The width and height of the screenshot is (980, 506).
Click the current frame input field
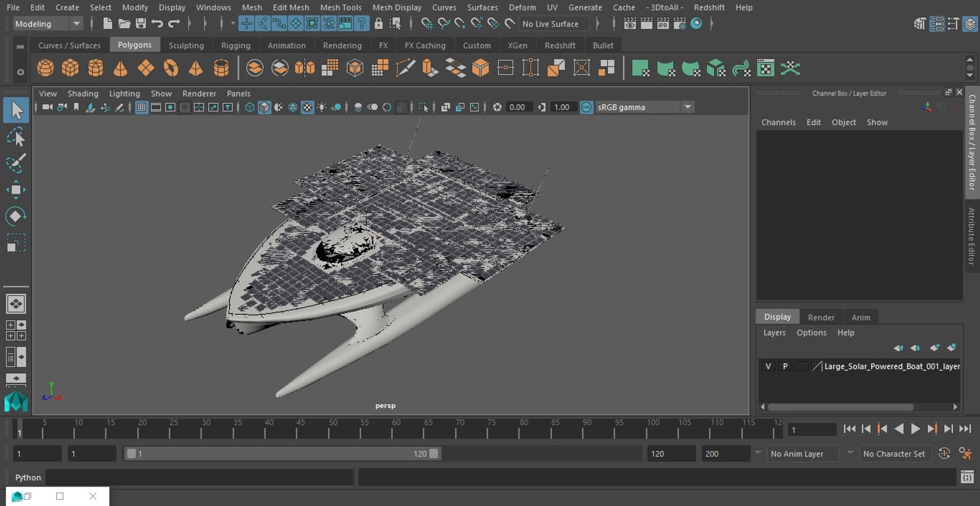pos(812,429)
